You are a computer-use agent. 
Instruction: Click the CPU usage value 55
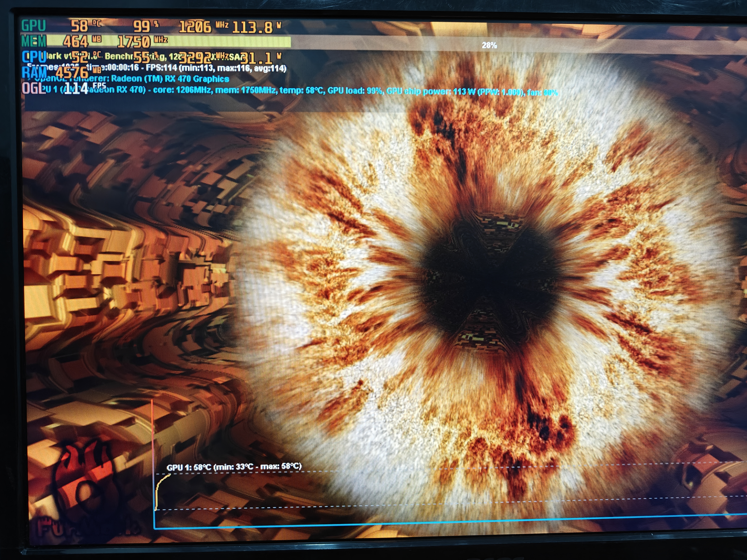click(x=142, y=57)
